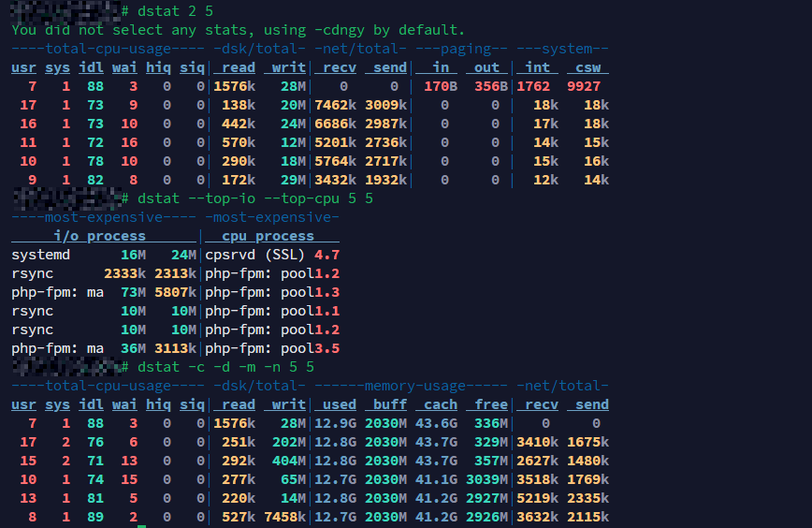
Task: Select the php-fpm write value '5807k'
Action: coord(175,292)
